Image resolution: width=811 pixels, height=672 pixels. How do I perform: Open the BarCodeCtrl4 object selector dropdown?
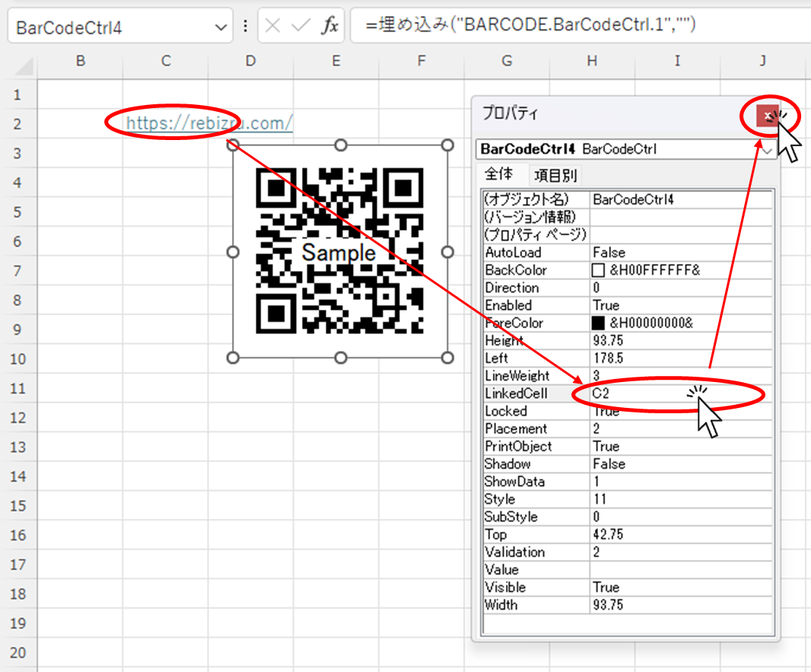click(767, 150)
